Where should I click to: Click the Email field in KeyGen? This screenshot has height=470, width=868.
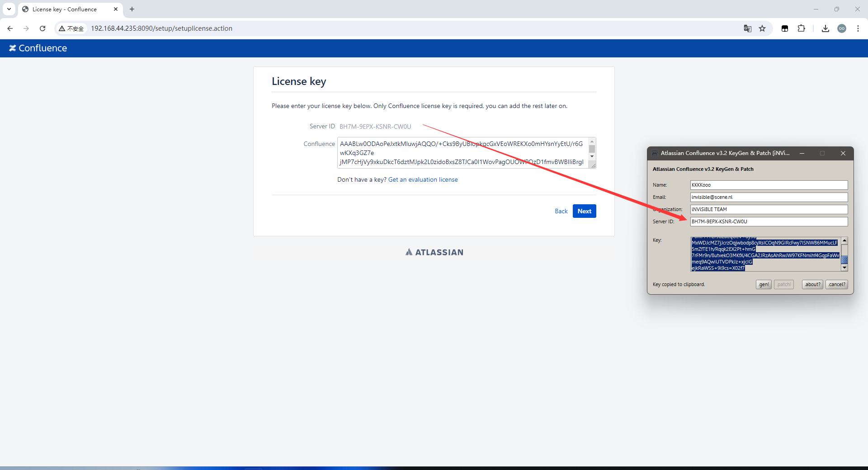point(769,197)
